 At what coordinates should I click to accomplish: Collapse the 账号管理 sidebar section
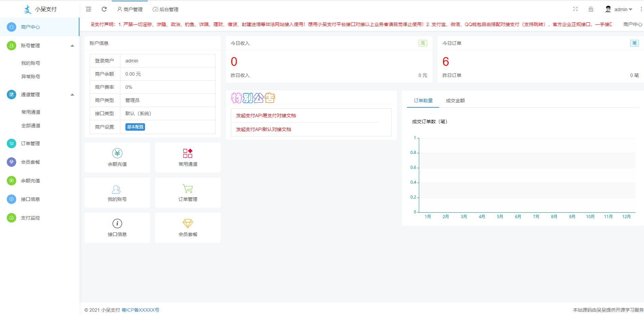72,45
